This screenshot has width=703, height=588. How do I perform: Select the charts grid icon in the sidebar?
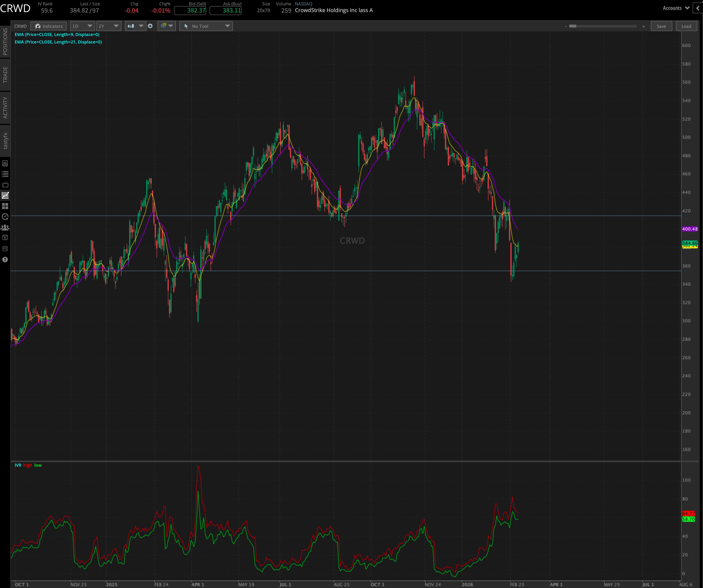[5, 196]
